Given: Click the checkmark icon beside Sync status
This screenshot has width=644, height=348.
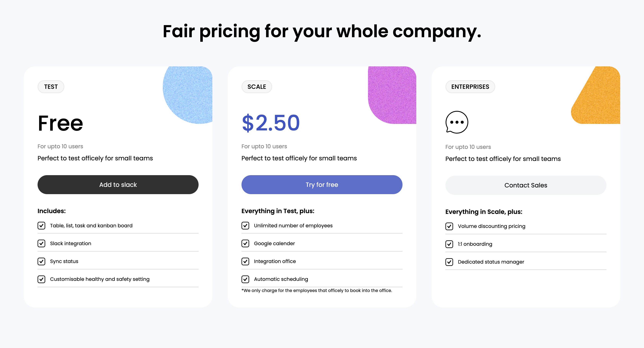Looking at the screenshot, I should point(41,261).
